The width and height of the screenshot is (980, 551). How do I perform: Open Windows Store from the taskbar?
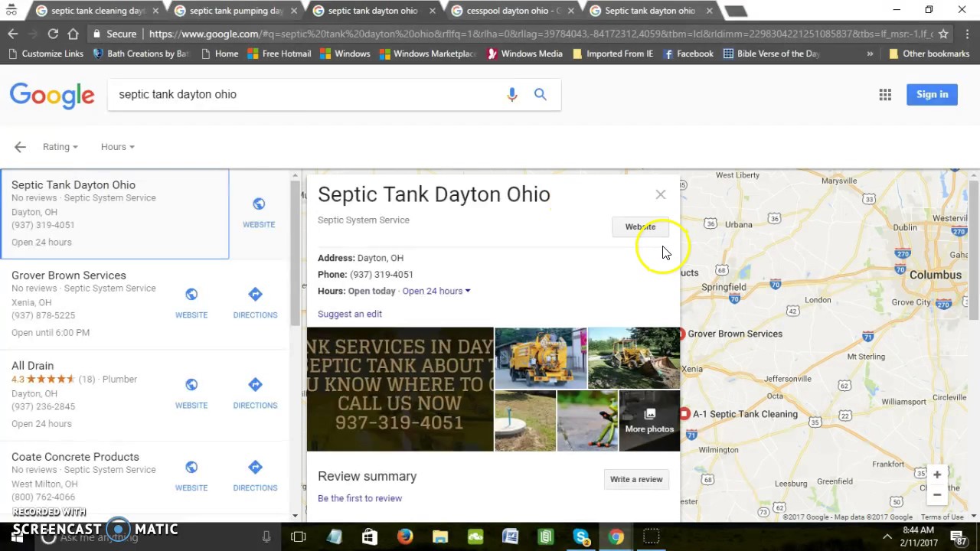pyautogui.click(x=369, y=536)
